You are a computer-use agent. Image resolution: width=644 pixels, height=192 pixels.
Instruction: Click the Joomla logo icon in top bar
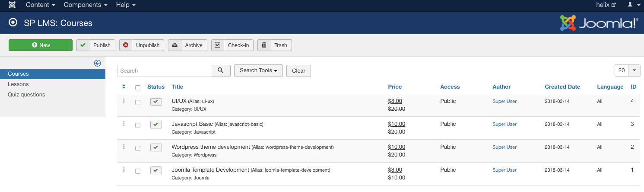click(13, 5)
